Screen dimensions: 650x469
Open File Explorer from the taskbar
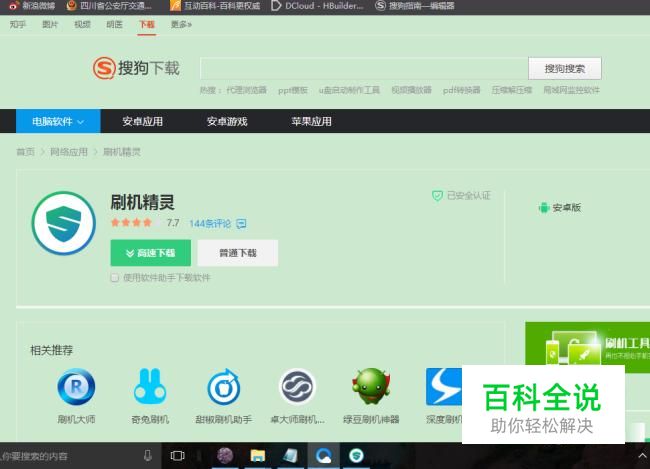point(257,456)
